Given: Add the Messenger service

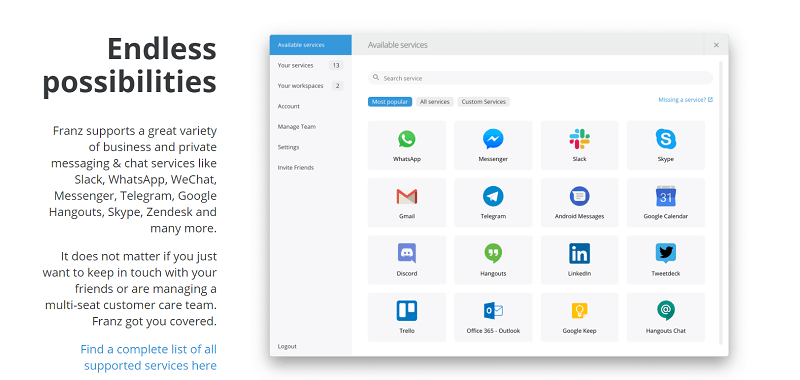Looking at the screenshot, I should pos(493,145).
